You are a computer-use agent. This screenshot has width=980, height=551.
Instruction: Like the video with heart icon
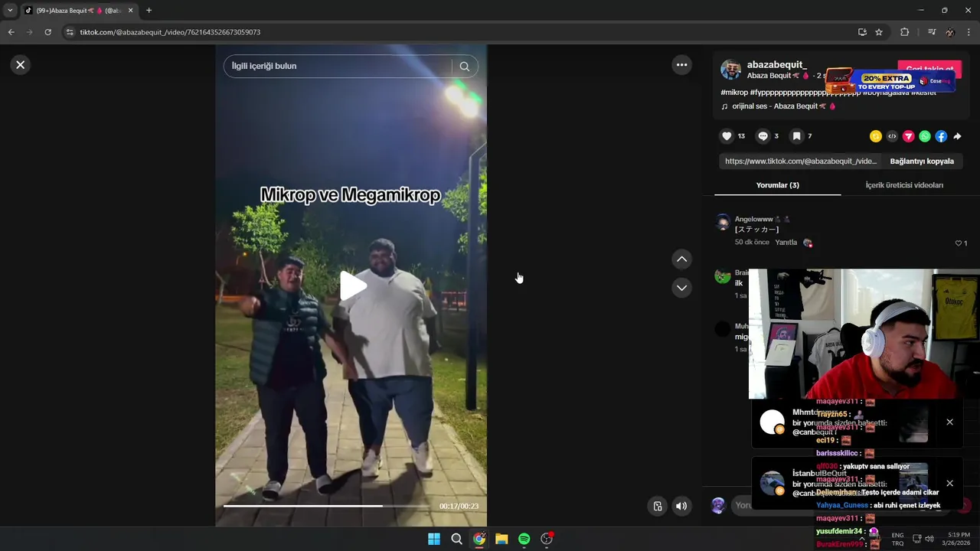coord(727,136)
